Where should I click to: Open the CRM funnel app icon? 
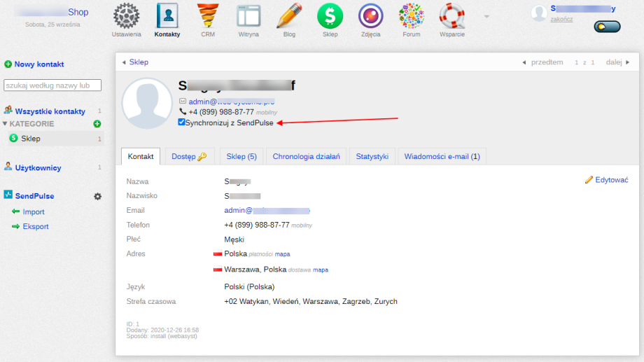[207, 17]
